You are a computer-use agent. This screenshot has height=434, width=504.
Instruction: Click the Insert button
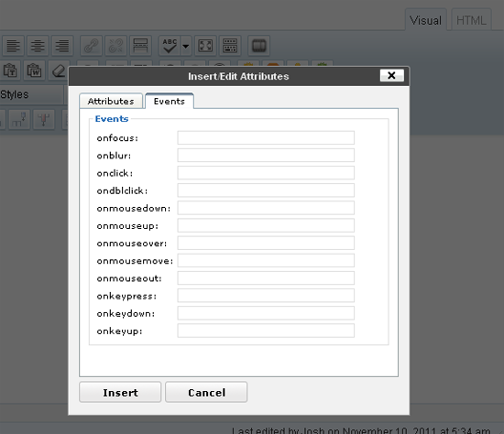click(120, 392)
